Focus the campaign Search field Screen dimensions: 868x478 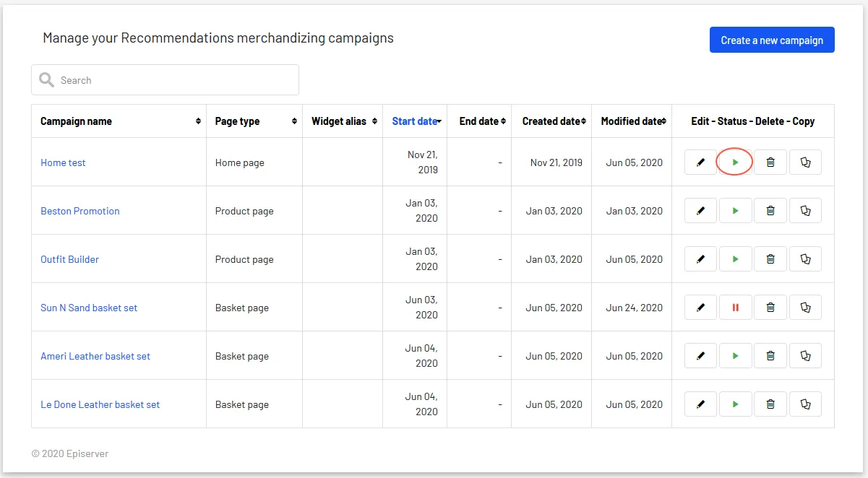point(165,80)
